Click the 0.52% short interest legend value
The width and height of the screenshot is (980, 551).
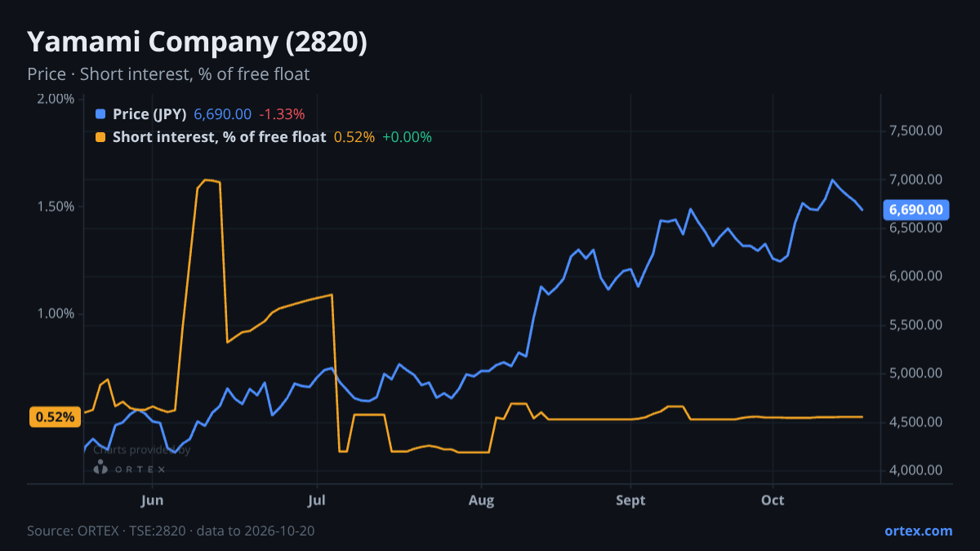[354, 137]
